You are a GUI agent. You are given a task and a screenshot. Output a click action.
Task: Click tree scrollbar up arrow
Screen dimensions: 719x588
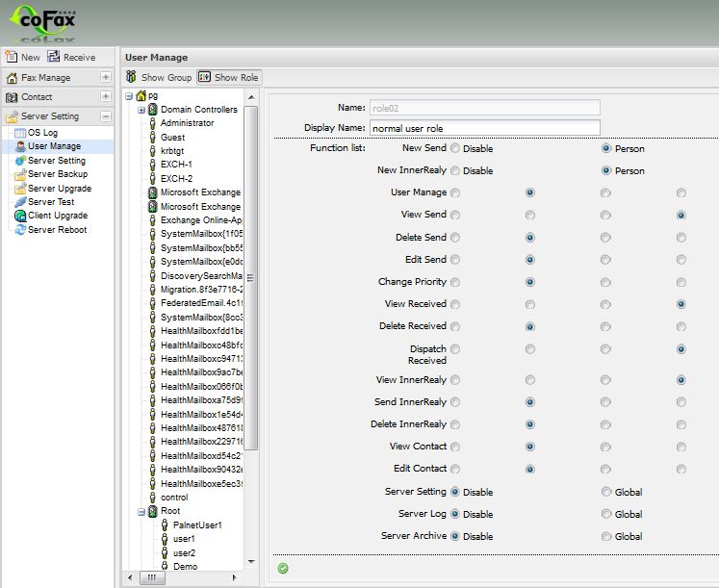coord(251,97)
